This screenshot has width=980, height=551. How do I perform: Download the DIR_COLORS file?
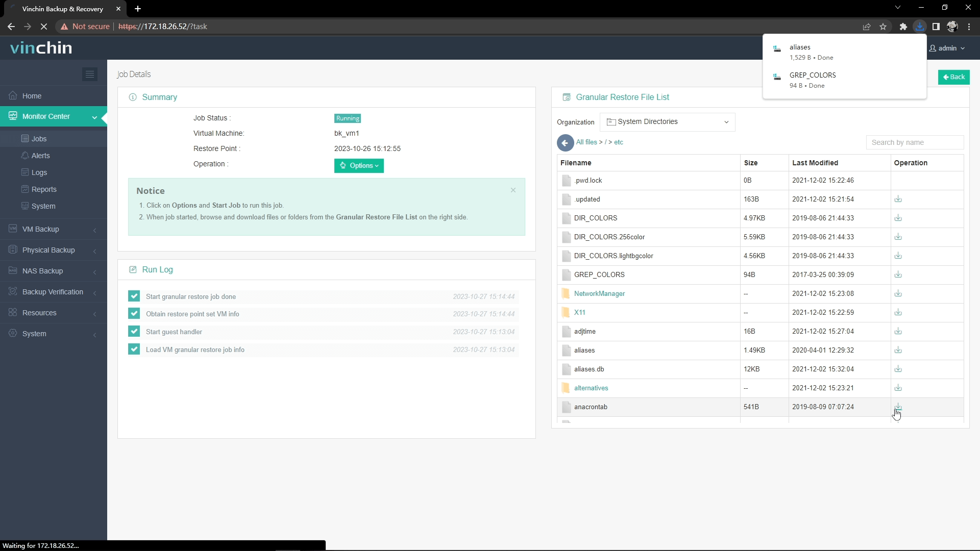898,218
